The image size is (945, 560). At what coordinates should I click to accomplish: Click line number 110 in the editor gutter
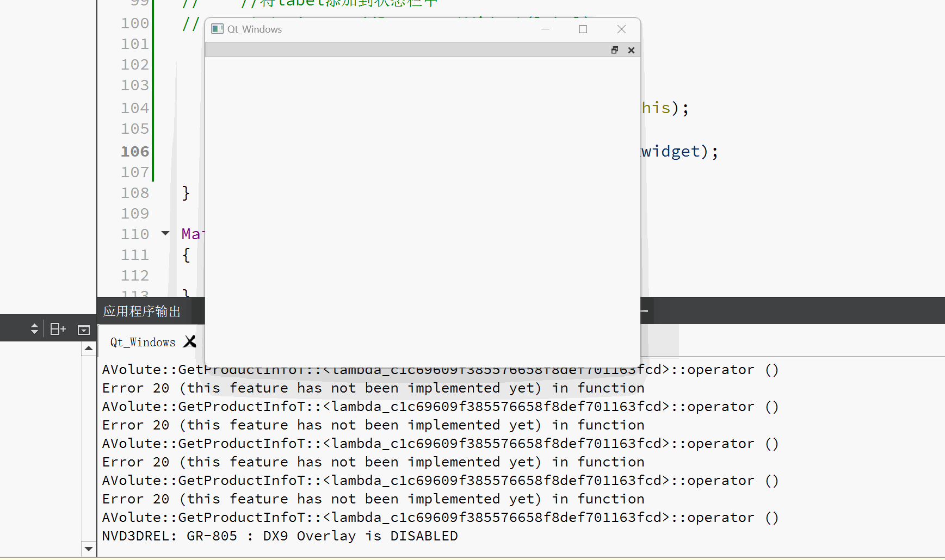(135, 234)
